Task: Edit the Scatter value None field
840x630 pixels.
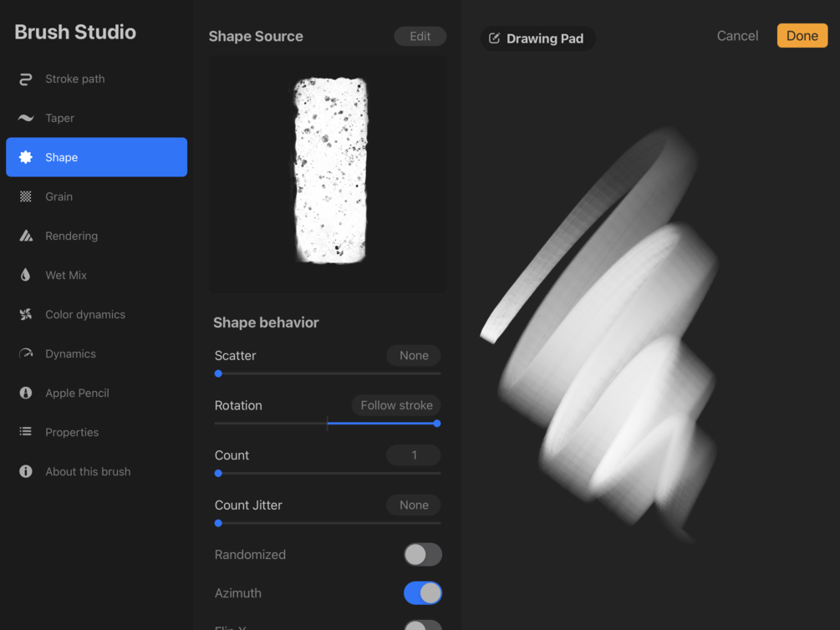Action: pyautogui.click(x=414, y=355)
